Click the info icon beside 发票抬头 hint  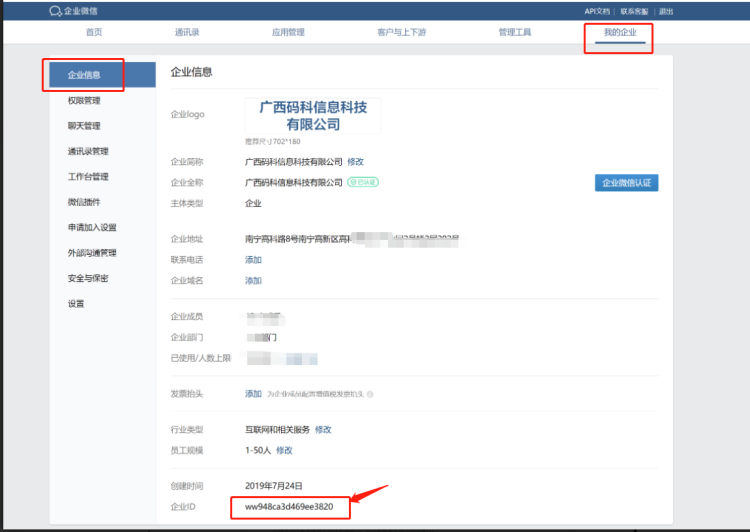click(x=370, y=394)
